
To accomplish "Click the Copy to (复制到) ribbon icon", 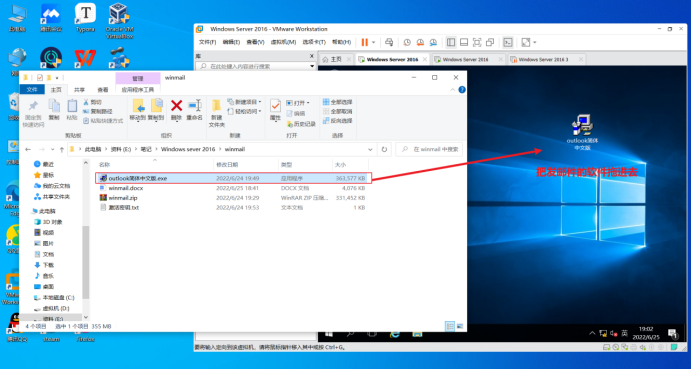I will point(156,105).
